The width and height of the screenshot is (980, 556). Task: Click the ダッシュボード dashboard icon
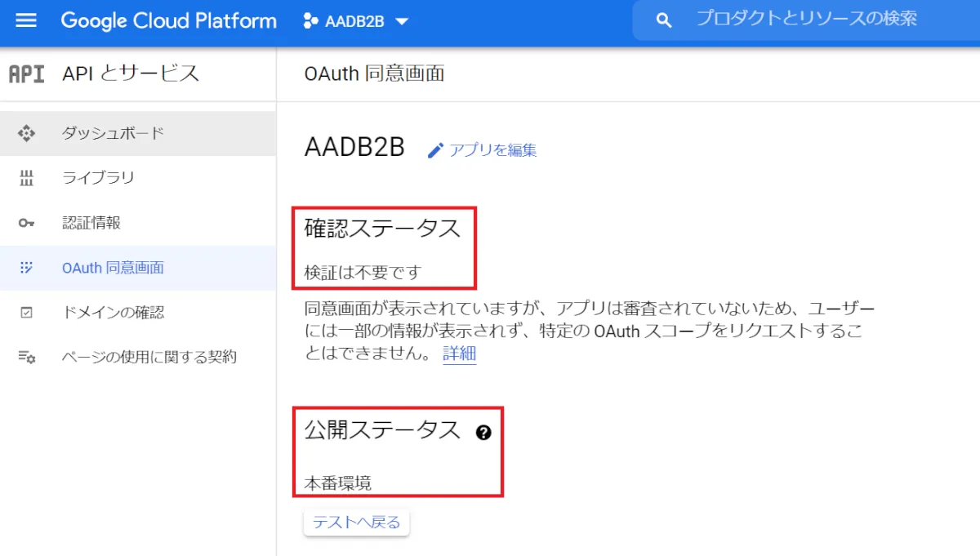(x=26, y=133)
